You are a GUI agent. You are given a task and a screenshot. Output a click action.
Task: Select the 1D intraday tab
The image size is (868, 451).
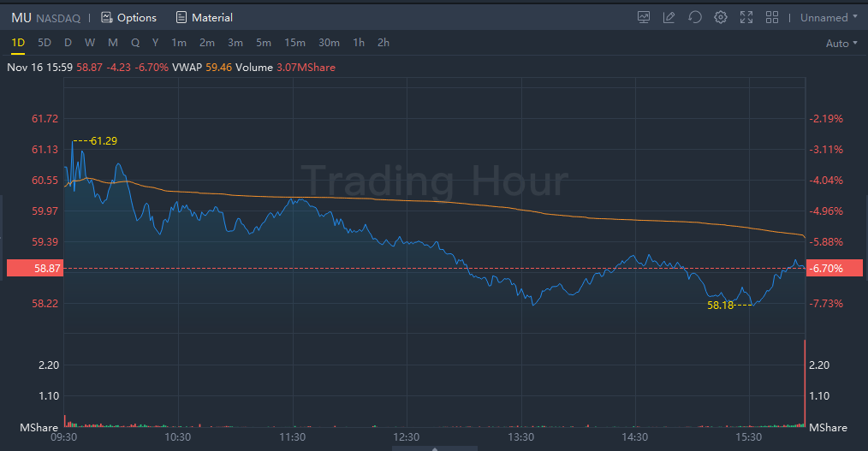pyautogui.click(x=18, y=43)
